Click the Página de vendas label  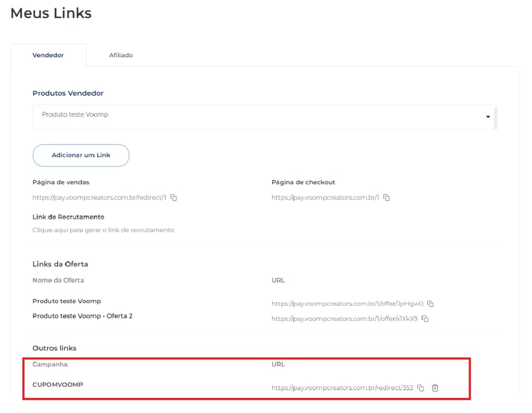click(61, 183)
